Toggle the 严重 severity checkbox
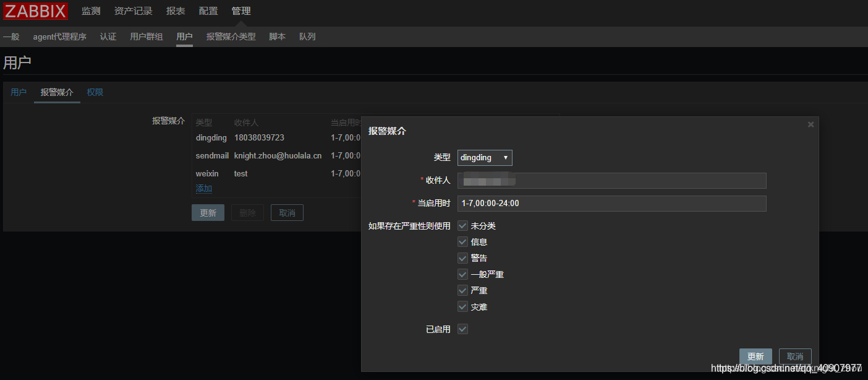 tap(462, 290)
